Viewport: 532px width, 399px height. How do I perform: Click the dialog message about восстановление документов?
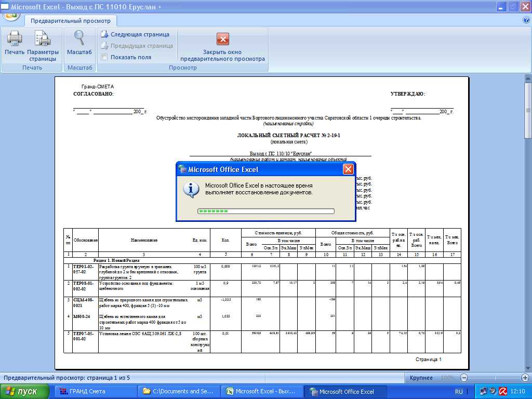coord(259,189)
